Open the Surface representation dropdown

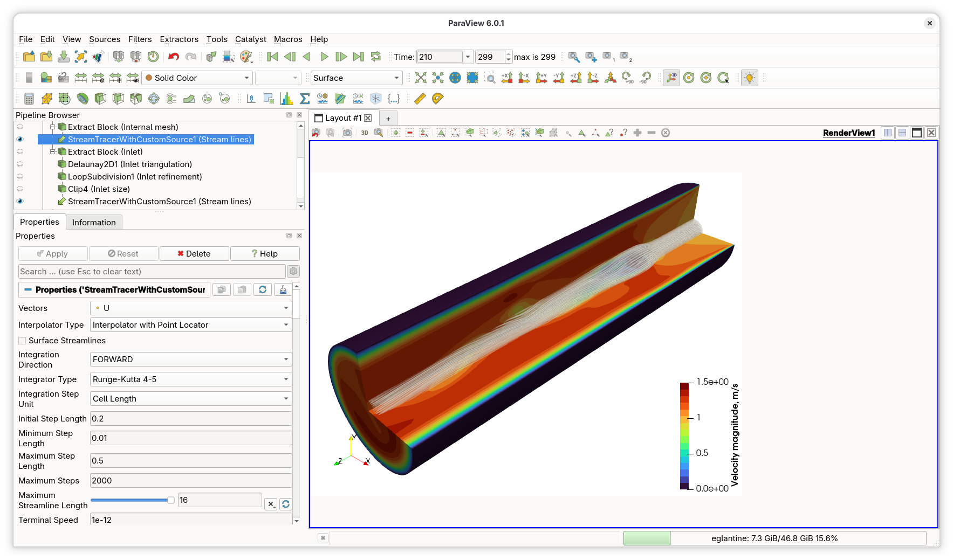click(356, 78)
